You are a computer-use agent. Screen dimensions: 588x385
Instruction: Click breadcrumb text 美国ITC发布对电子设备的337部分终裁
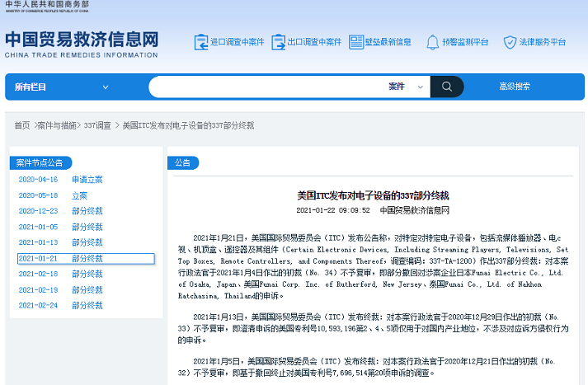(x=188, y=125)
